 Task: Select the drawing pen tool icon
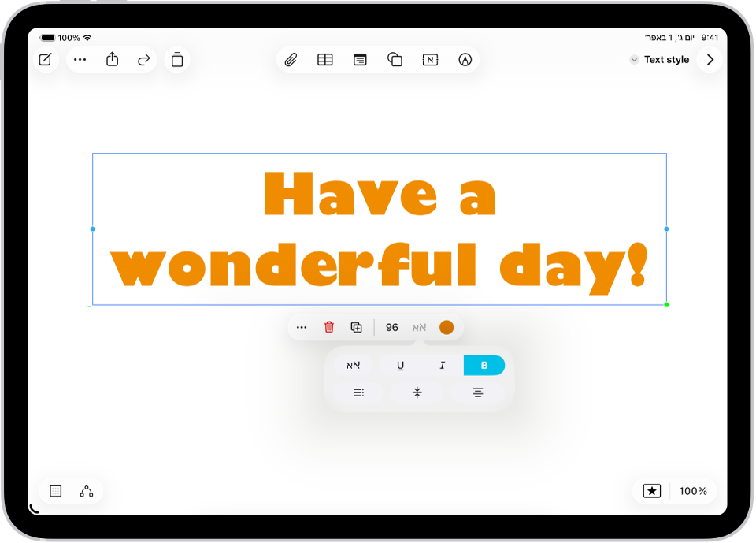(465, 60)
